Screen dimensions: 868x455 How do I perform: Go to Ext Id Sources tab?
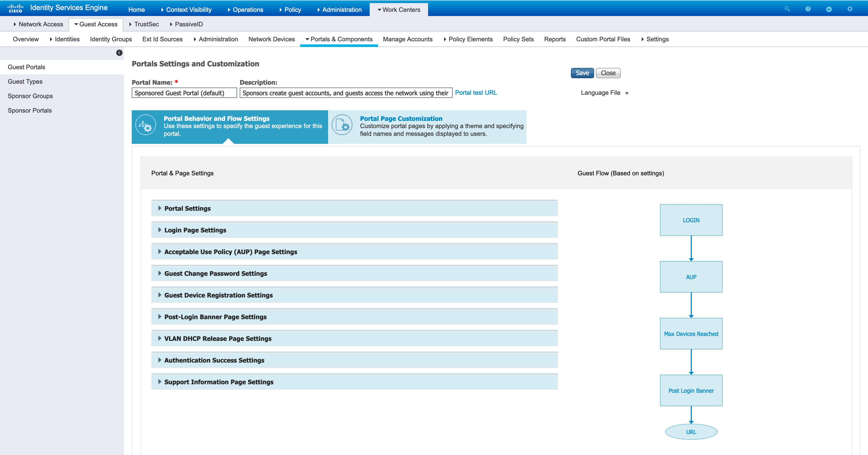pos(162,39)
